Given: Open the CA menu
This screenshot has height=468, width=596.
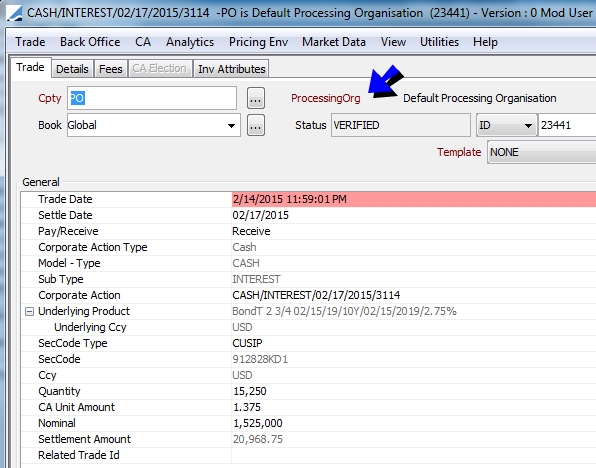Looking at the screenshot, I should [143, 42].
